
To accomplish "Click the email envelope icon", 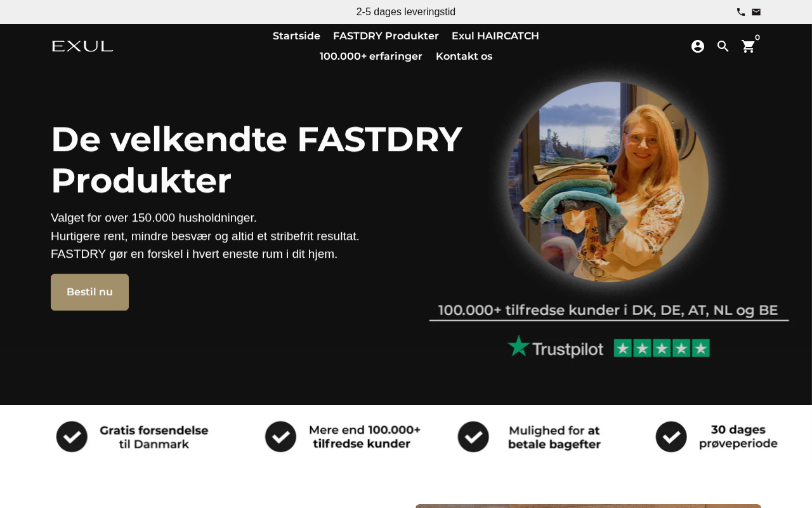I will tap(756, 12).
